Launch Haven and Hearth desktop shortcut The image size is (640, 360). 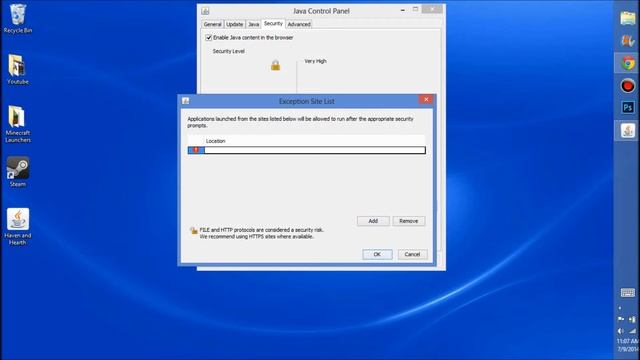click(x=18, y=227)
